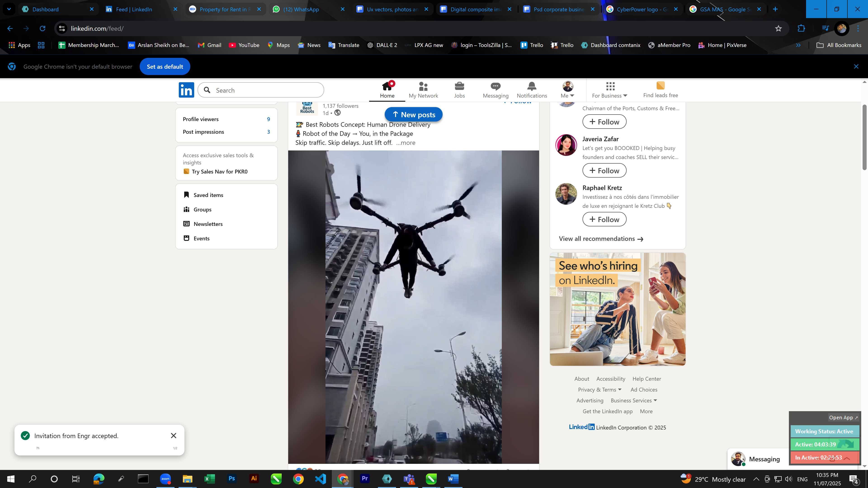Follow Javeria Zafar
Image resolution: width=868 pixels, height=488 pixels.
[x=604, y=171]
